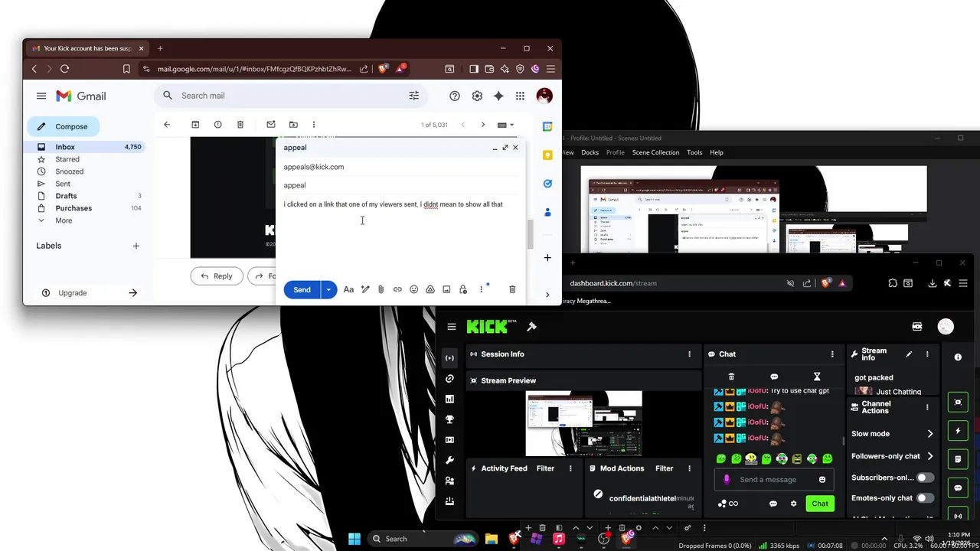Show Gmail search filter options

(x=414, y=96)
